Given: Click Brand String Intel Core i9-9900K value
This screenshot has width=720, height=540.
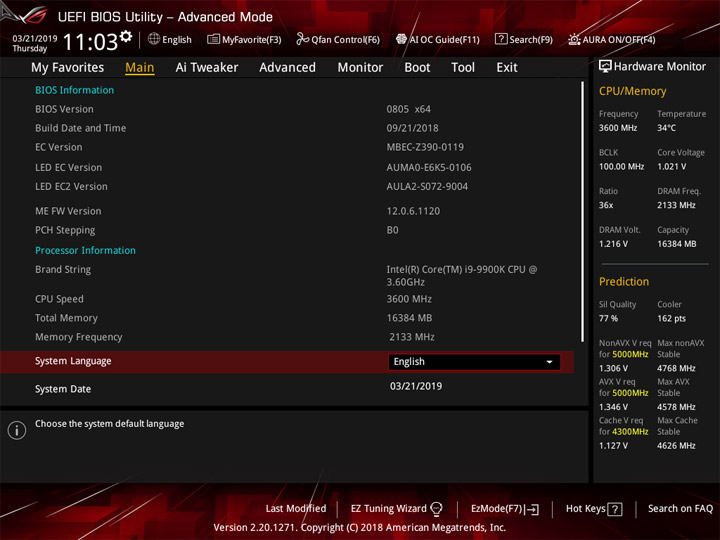Looking at the screenshot, I should click(x=461, y=276).
